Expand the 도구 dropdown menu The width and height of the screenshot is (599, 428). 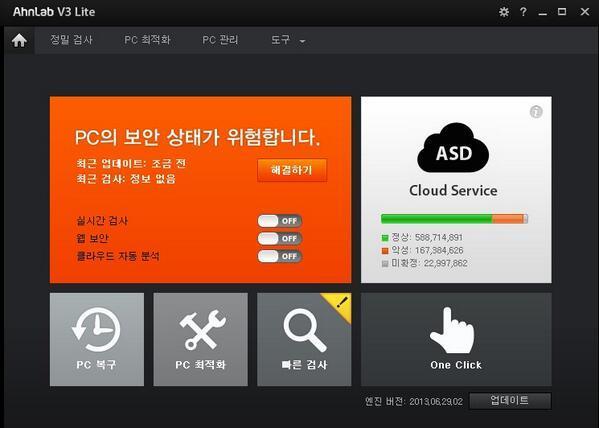point(288,40)
